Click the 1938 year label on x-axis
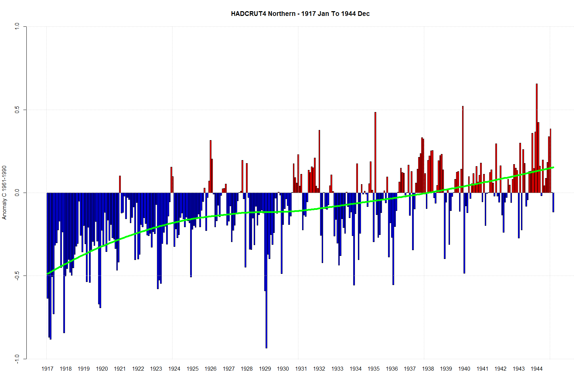 pos(428,369)
